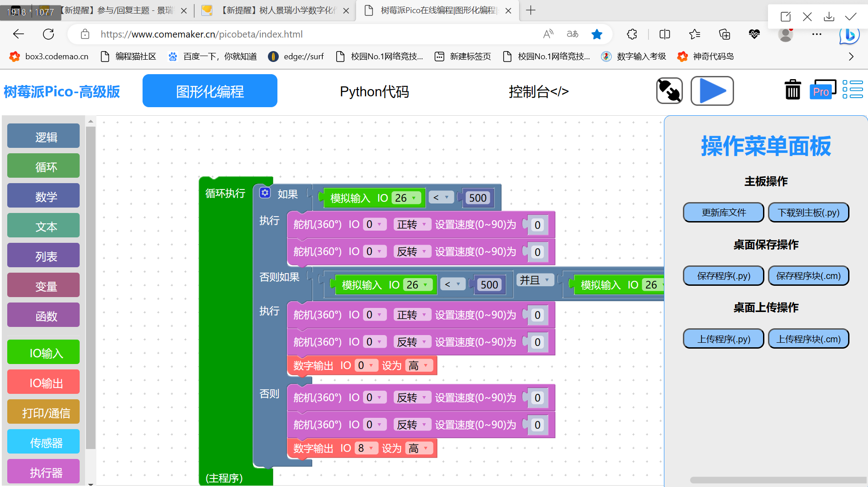Open the 数学 block category

click(x=43, y=196)
